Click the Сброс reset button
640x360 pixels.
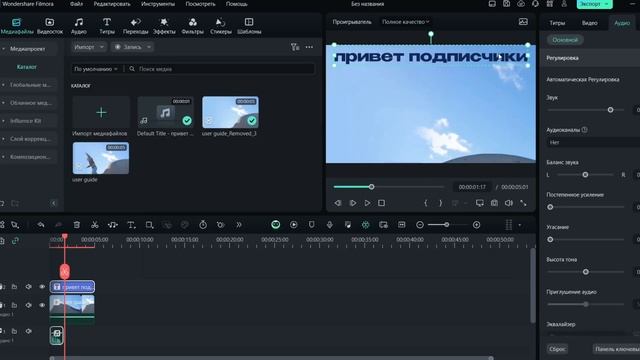coord(557,349)
